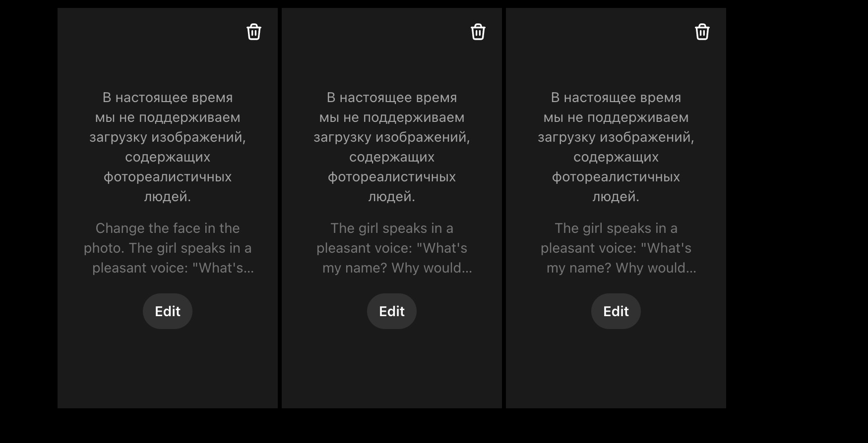
Task: Expand the "Why would…" ellipsis in the right card
Action: click(691, 269)
